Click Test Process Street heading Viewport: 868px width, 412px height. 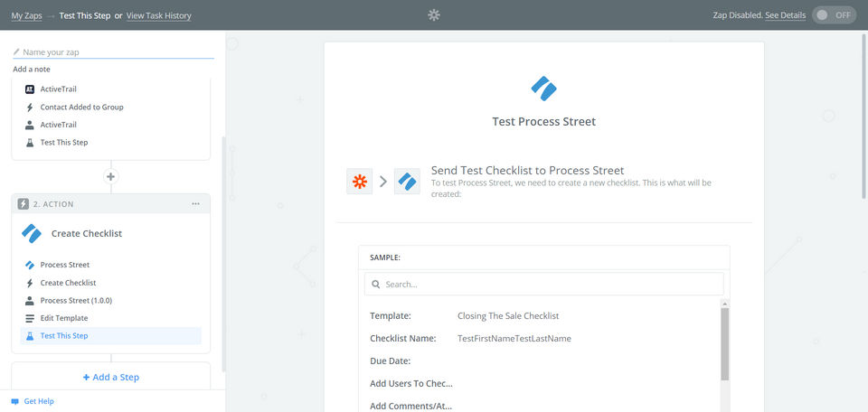click(x=544, y=122)
